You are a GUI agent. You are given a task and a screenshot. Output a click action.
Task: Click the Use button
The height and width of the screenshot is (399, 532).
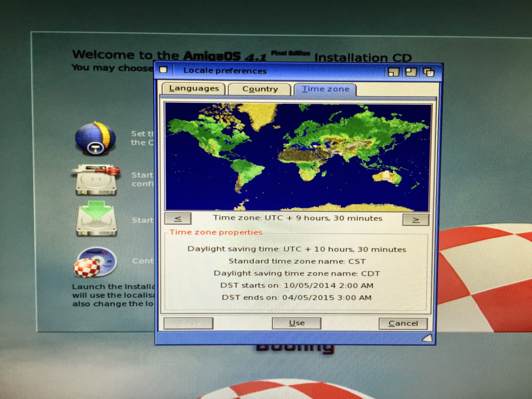click(x=297, y=323)
